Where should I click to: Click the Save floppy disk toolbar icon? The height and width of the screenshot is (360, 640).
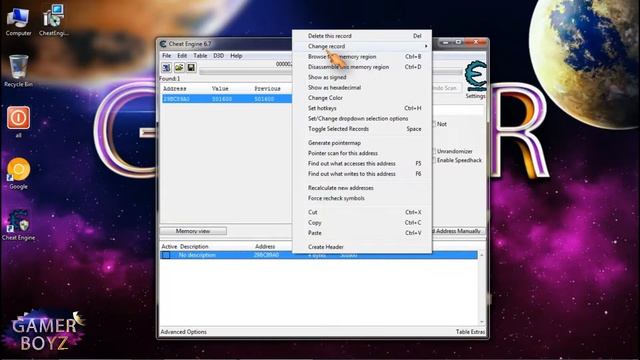click(191, 67)
